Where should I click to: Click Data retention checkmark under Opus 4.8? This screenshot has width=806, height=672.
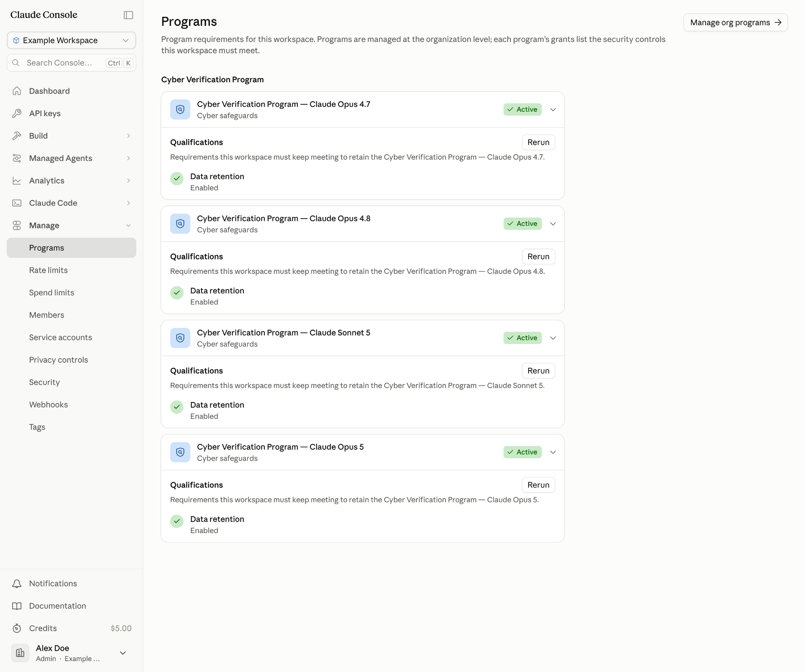point(177,292)
